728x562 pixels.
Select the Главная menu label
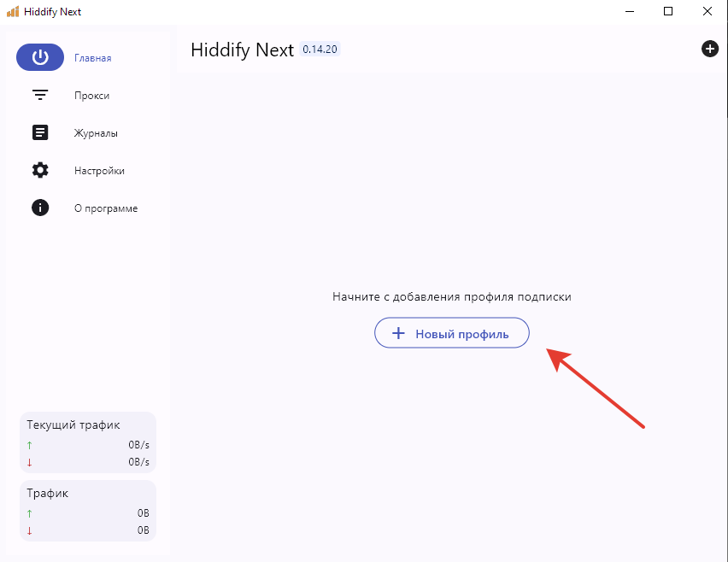92,58
